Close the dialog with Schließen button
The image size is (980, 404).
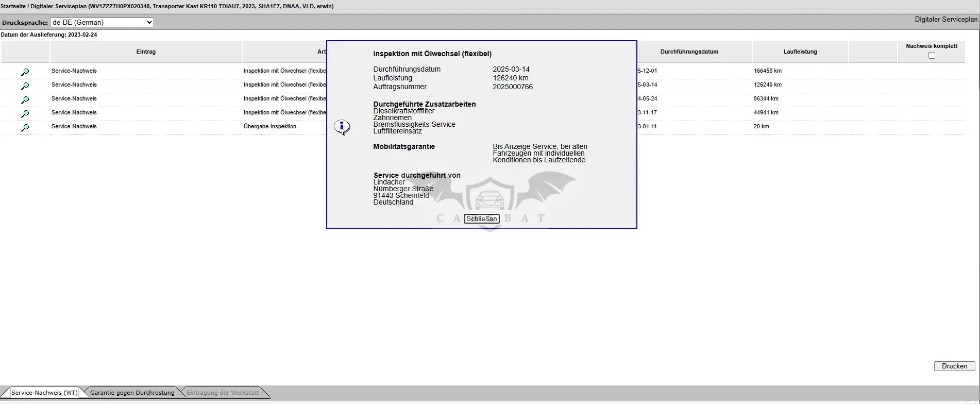point(482,218)
